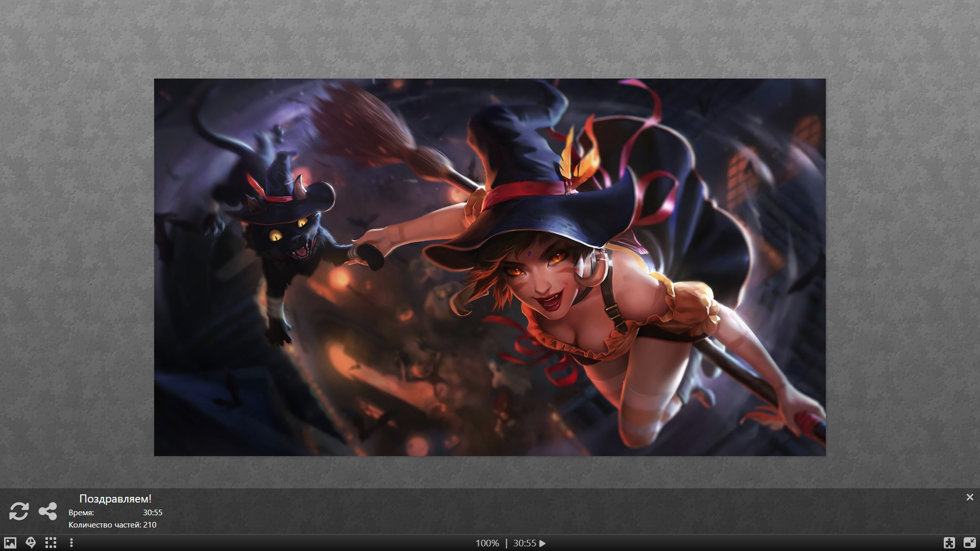Click the arrange pieces grid icon
The image size is (980, 551).
click(x=51, y=543)
